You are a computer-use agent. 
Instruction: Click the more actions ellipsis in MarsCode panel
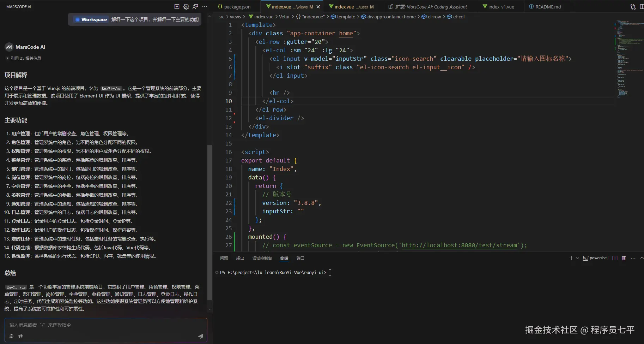point(205,7)
